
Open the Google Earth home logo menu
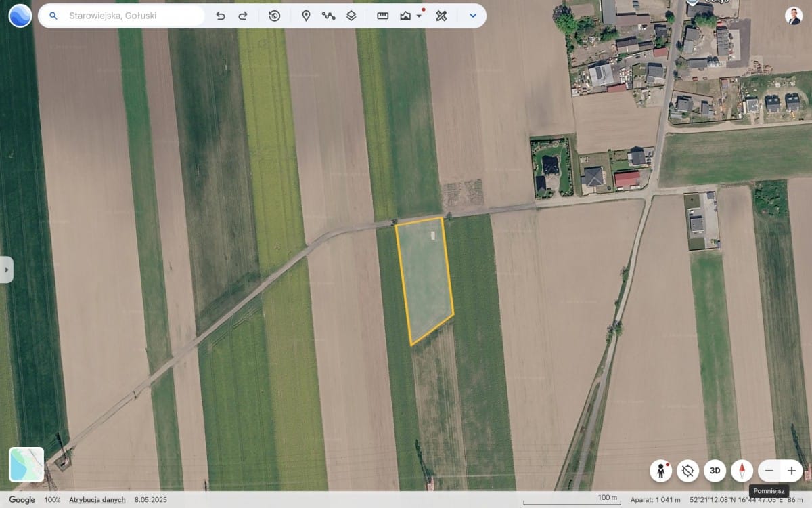click(x=20, y=15)
